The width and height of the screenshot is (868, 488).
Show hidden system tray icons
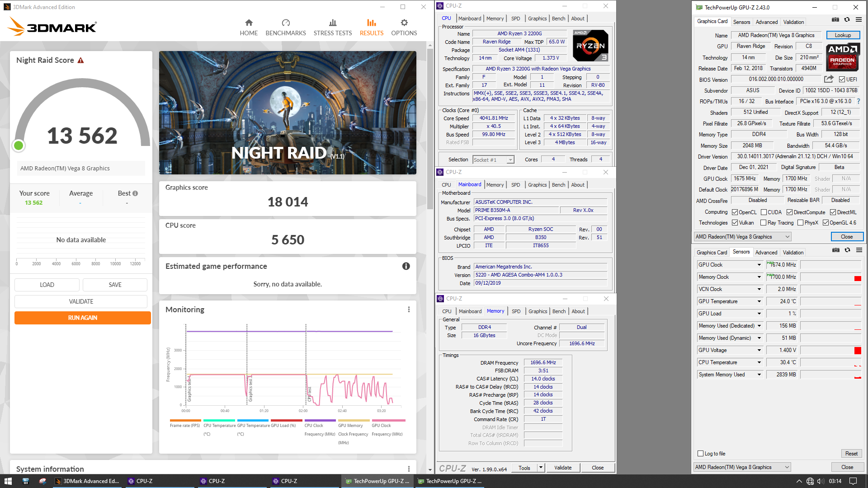(x=799, y=481)
